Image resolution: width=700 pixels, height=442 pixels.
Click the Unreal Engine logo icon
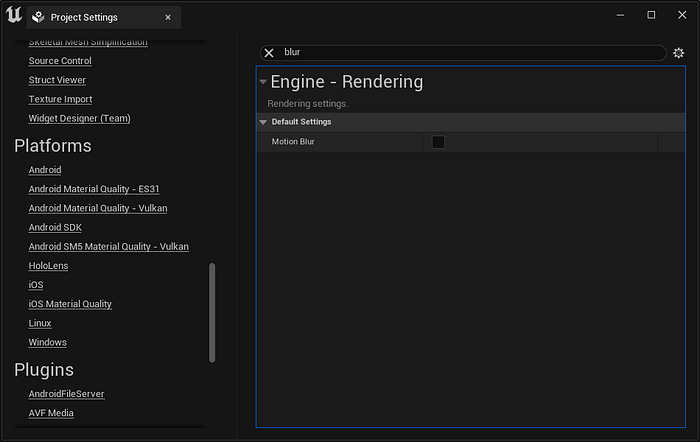14,15
